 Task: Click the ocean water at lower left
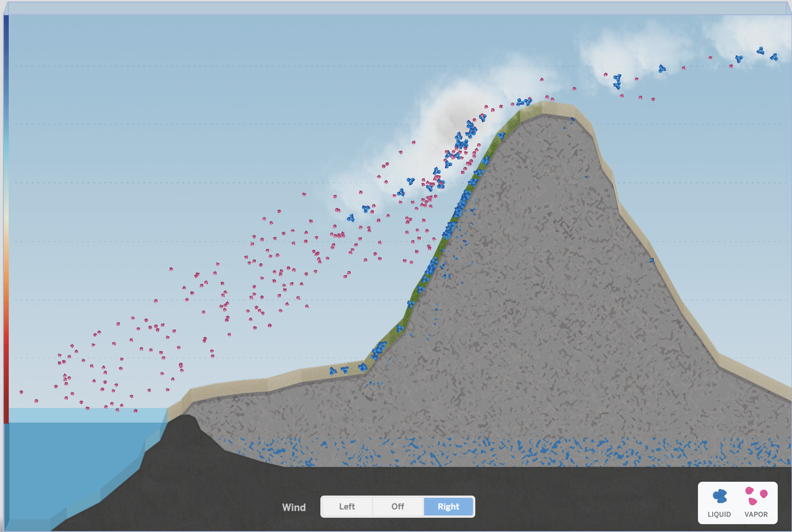click(x=69, y=452)
